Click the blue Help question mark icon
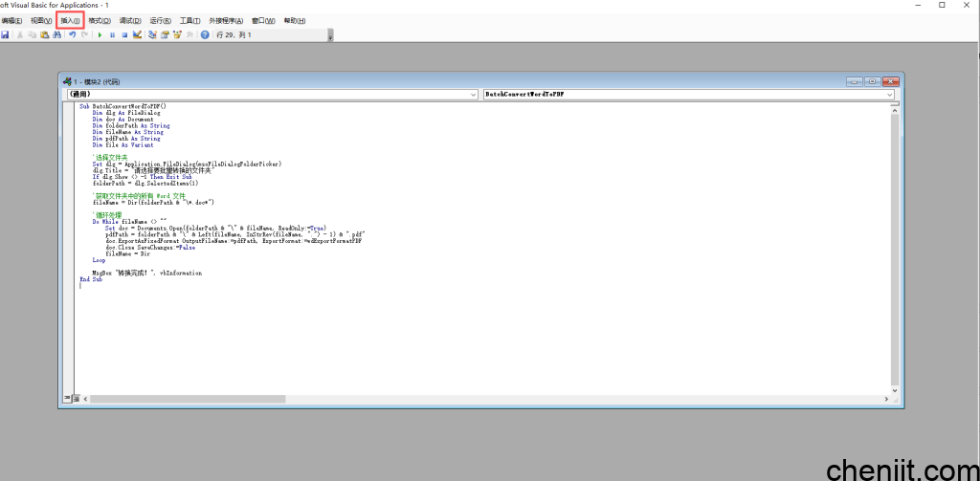Image resolution: width=980 pixels, height=481 pixels. tap(205, 34)
